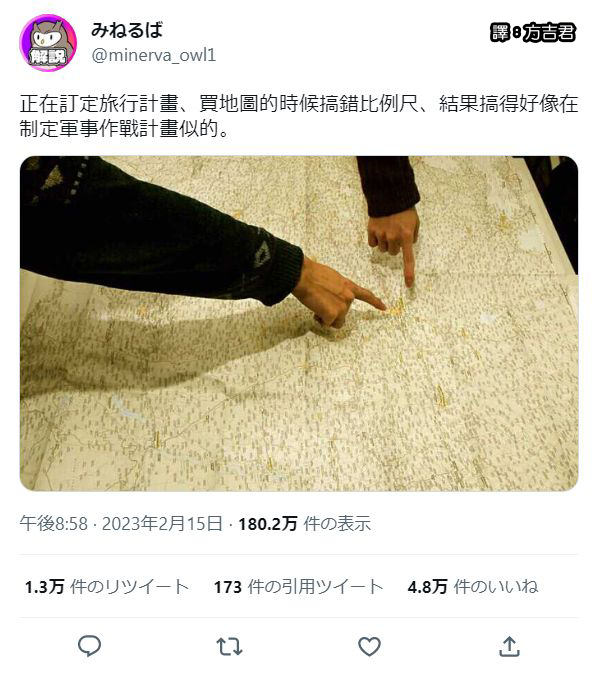Open the 午後8:58 · 2023年2月15日 timestamp
The image size is (598, 675).
coord(121,523)
